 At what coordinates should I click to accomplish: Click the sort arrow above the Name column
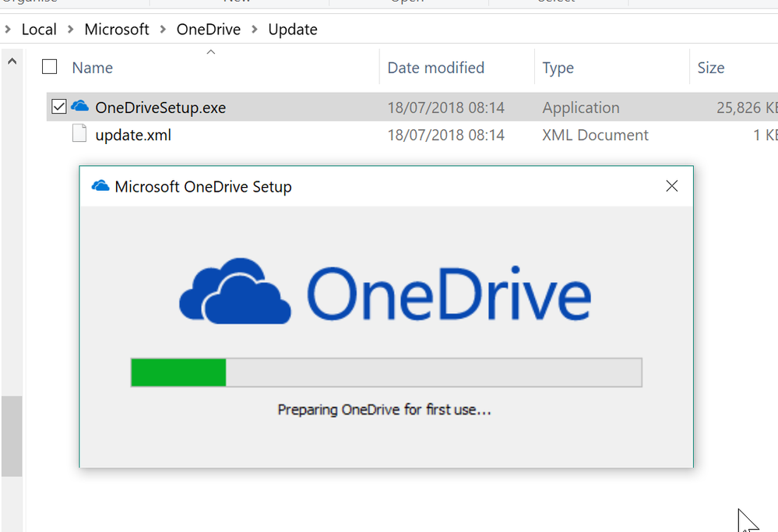coord(211,51)
